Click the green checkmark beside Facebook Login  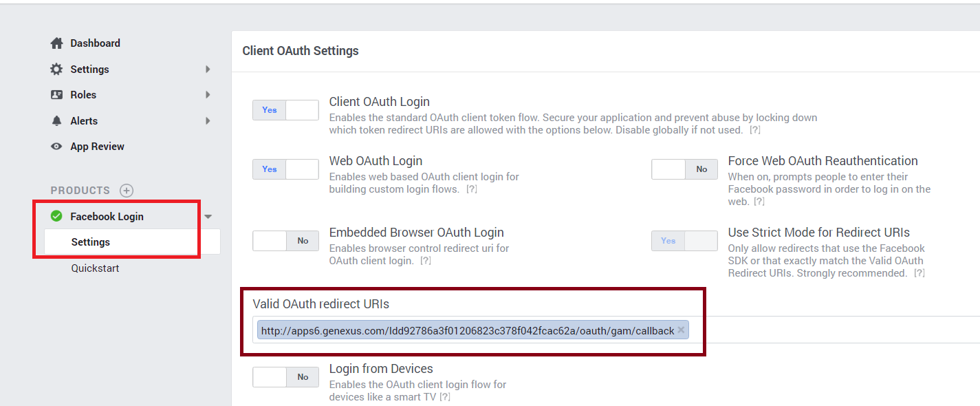[56, 216]
